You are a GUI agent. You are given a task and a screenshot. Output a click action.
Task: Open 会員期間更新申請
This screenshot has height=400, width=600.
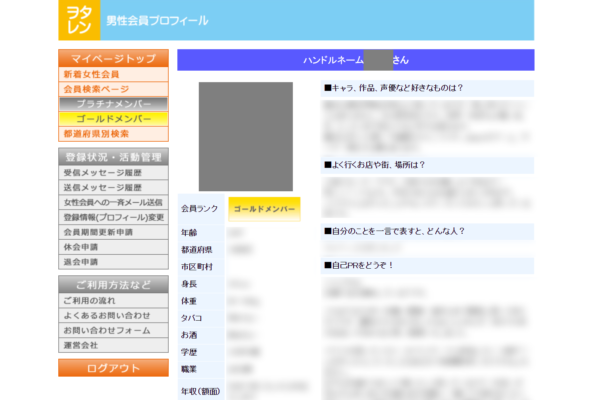pyautogui.click(x=113, y=232)
